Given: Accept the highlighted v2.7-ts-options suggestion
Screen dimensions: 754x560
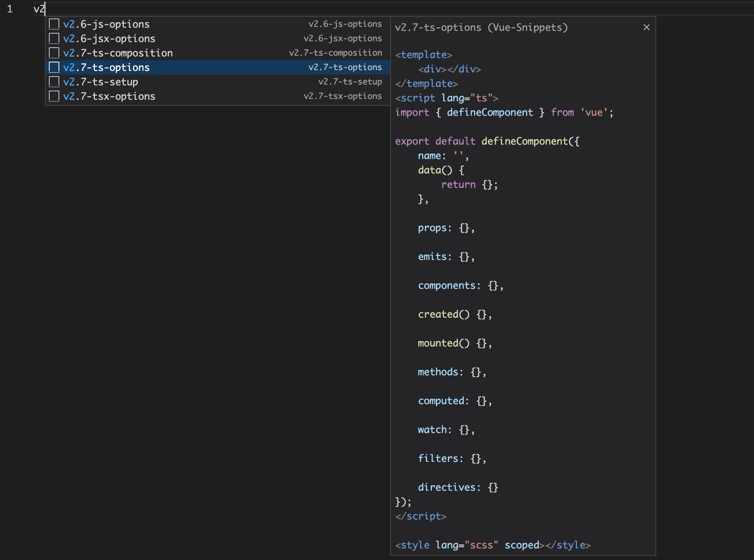Looking at the screenshot, I should 106,68.
